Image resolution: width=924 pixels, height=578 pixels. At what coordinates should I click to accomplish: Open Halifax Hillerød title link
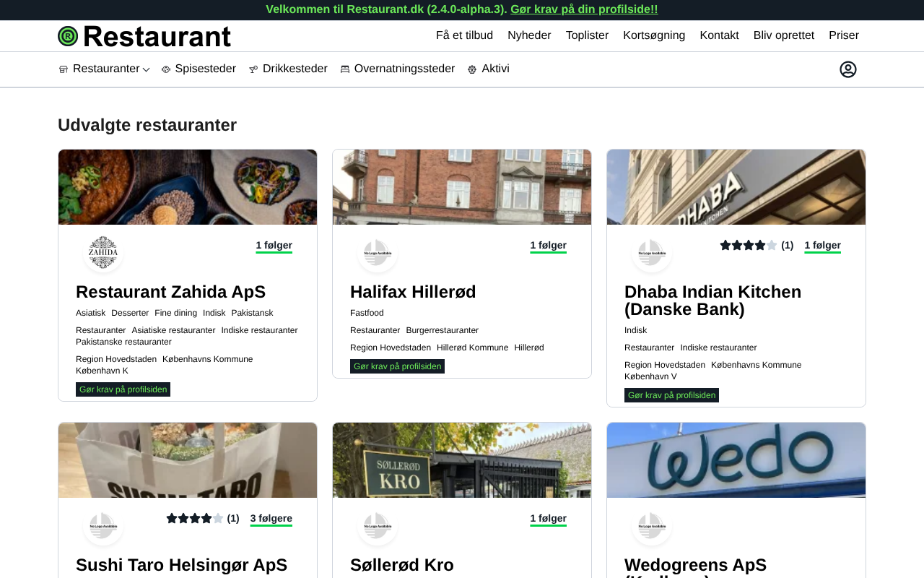tap(413, 292)
